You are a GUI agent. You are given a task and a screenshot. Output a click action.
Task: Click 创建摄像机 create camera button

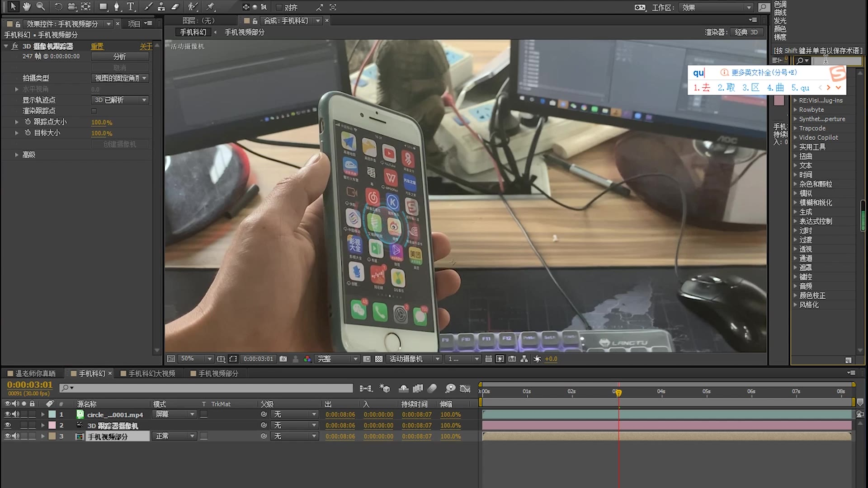tap(119, 144)
